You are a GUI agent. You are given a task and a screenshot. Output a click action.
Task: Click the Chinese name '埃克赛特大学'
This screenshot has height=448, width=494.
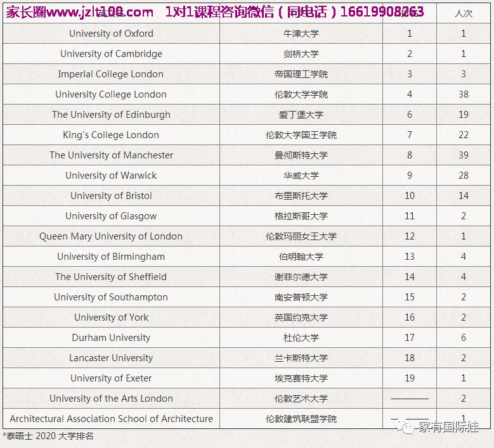301,378
